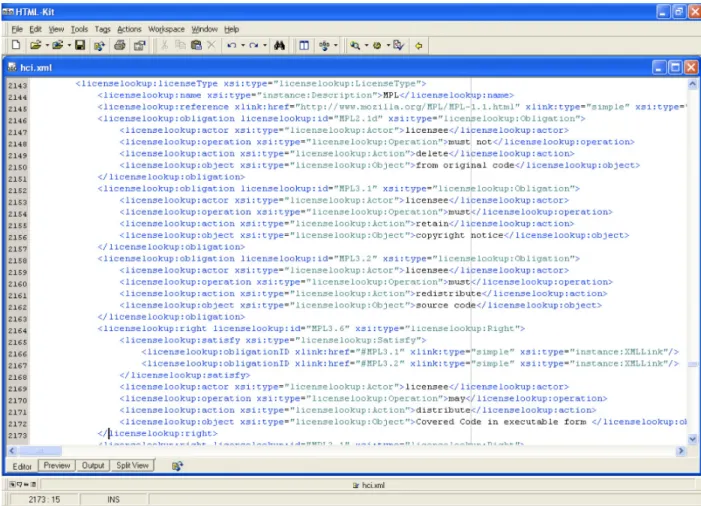This screenshot has width=701, height=506.
Task: Save the file with floppy disk icon
Action: pos(80,45)
